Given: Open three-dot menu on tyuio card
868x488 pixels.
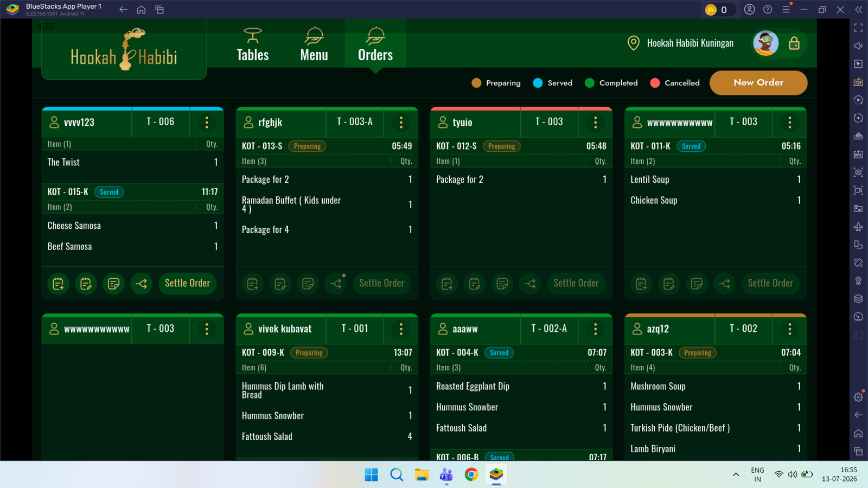Looking at the screenshot, I should pos(595,123).
